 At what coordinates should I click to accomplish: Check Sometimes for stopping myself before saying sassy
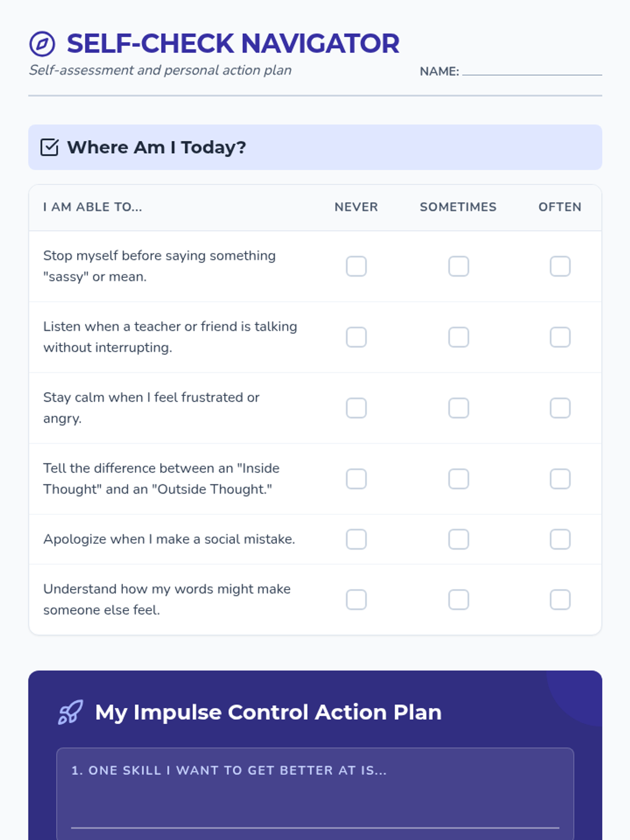458,266
